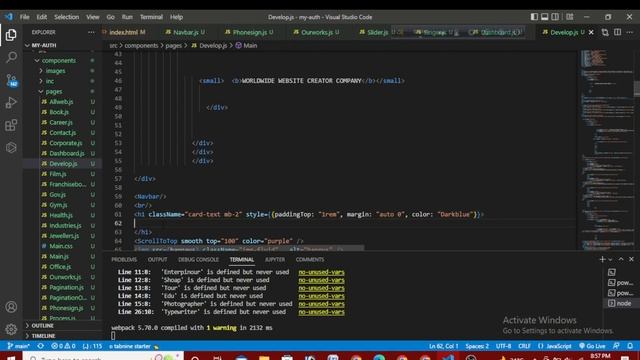Open editor more actions ellipsis

[630, 32]
